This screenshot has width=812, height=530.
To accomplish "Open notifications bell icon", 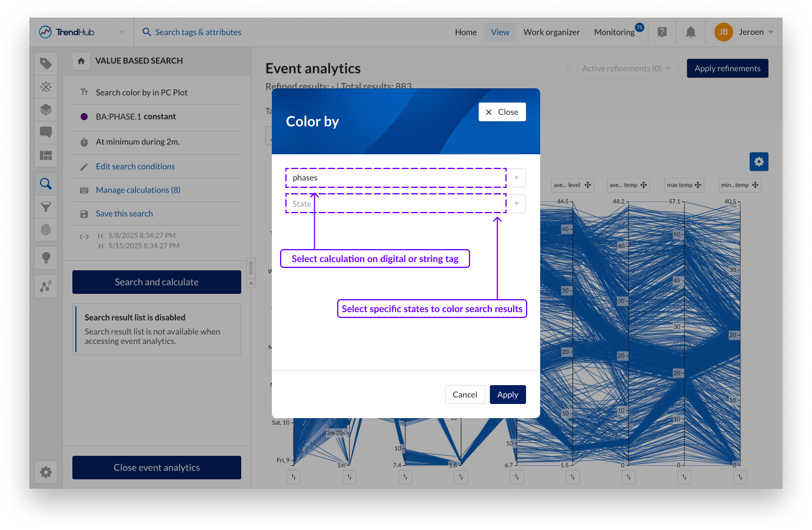I will coord(691,32).
